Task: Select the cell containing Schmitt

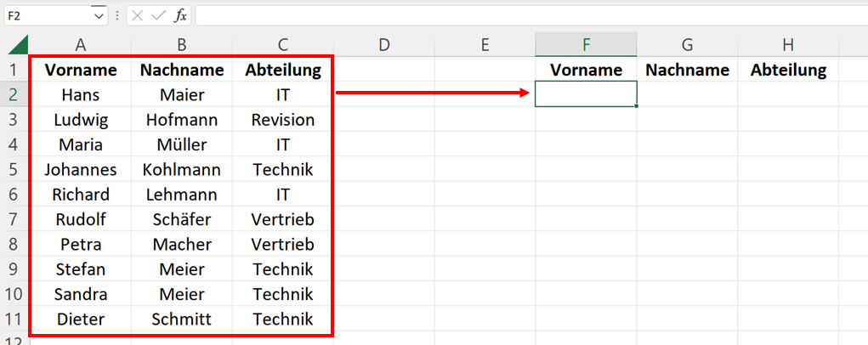Action: point(182,319)
